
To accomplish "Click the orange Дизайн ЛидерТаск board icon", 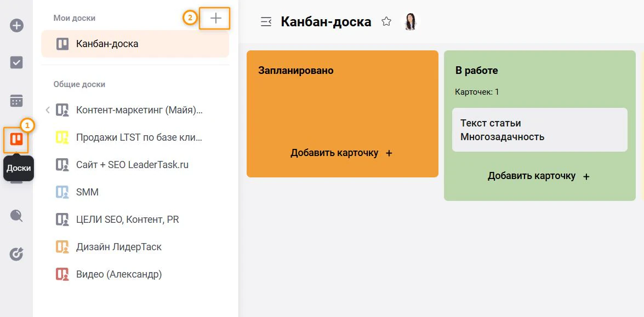I will pyautogui.click(x=62, y=247).
